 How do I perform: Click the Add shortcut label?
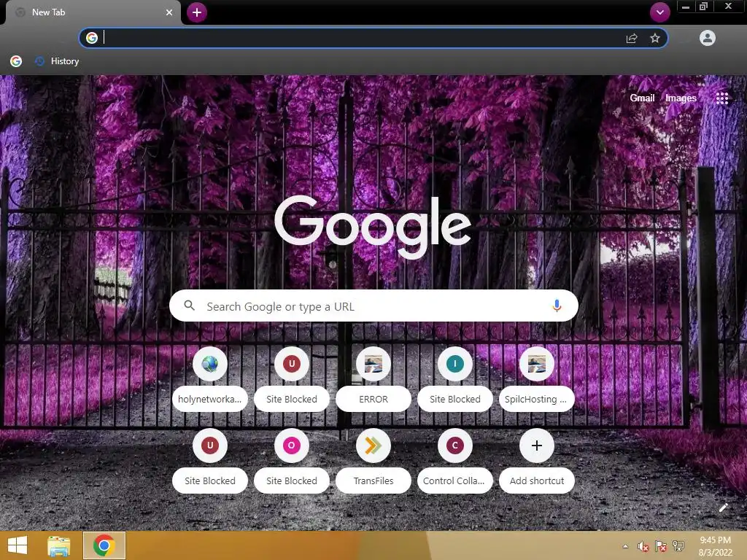[537, 481]
